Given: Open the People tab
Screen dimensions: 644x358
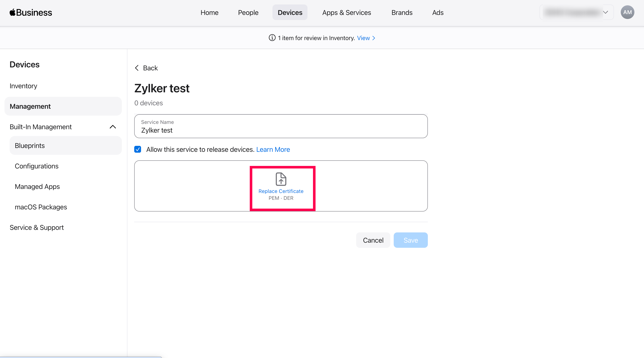Looking at the screenshot, I should pos(248,13).
